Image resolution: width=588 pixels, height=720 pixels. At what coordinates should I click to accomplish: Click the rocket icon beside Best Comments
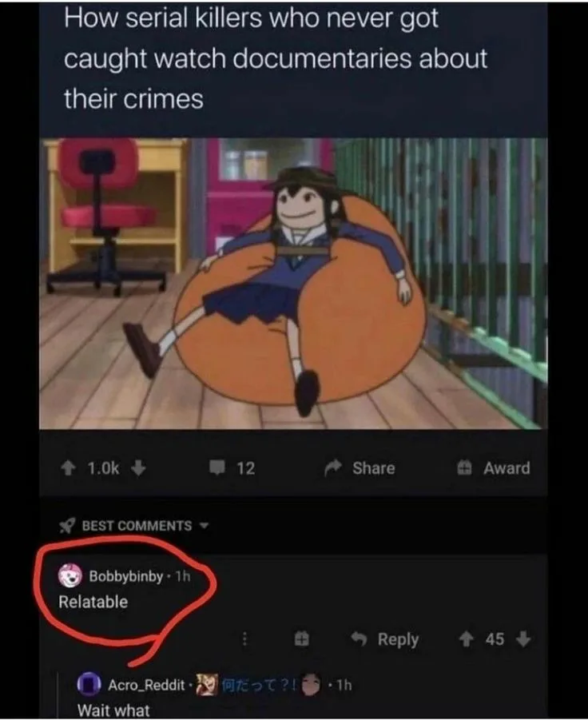(x=67, y=525)
